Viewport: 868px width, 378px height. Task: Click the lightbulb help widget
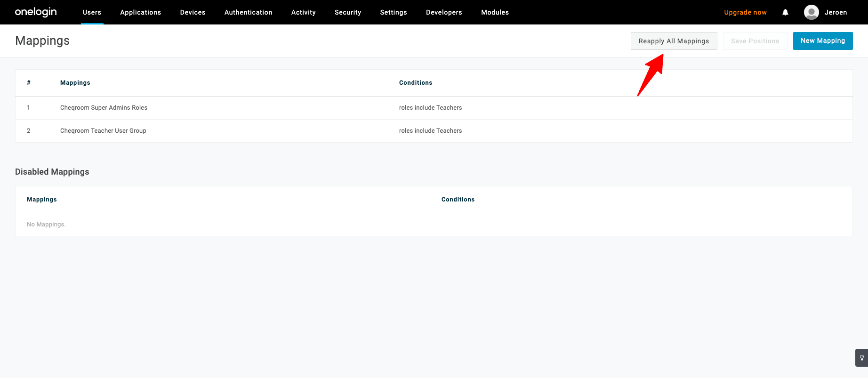862,358
